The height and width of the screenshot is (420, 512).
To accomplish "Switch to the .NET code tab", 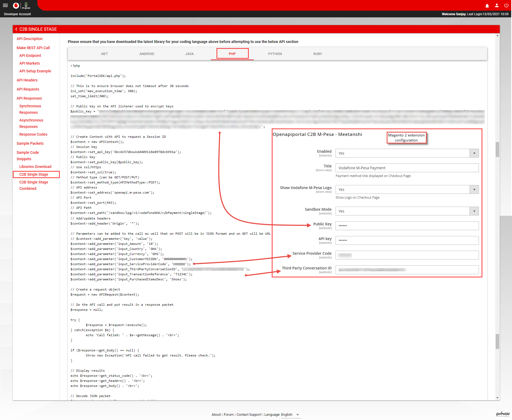I will [104, 54].
